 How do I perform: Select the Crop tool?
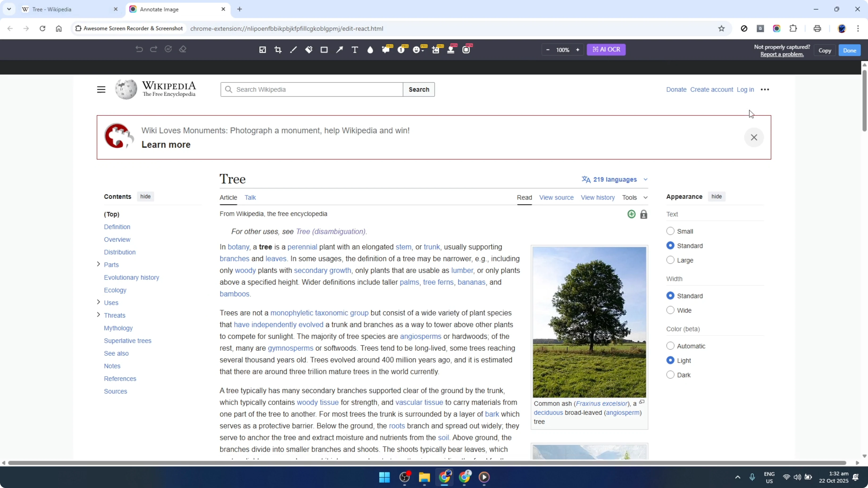278,50
